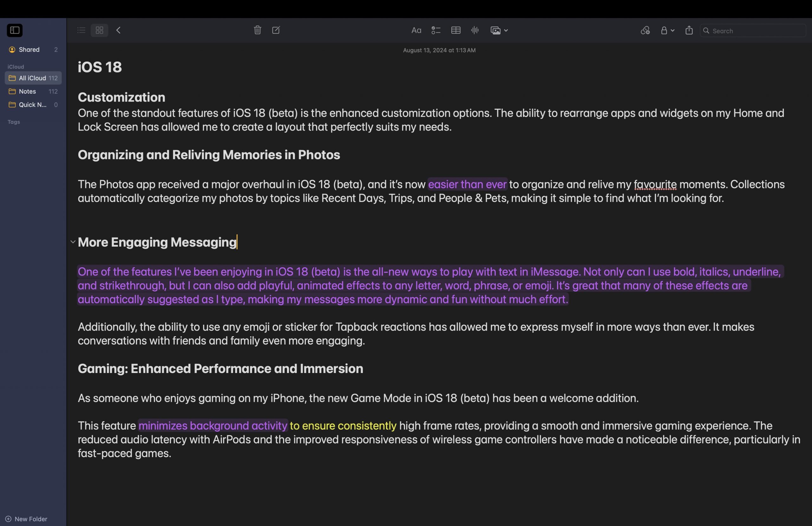Click the Game Mode sentence

pyautogui.click(x=358, y=398)
